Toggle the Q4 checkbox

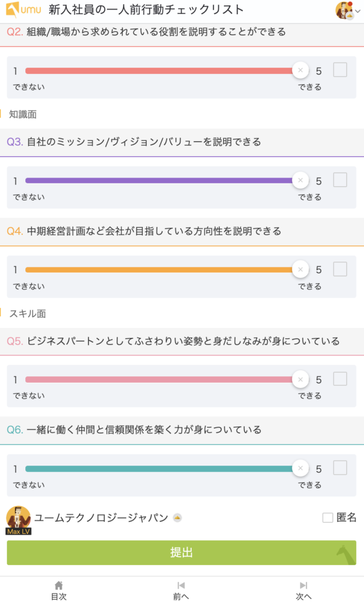click(340, 269)
